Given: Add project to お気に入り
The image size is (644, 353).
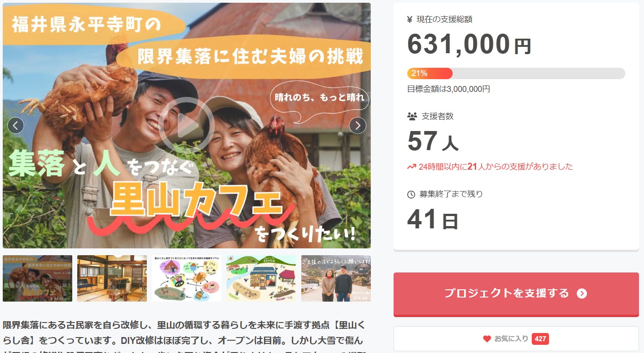Looking at the screenshot, I should [516, 338].
